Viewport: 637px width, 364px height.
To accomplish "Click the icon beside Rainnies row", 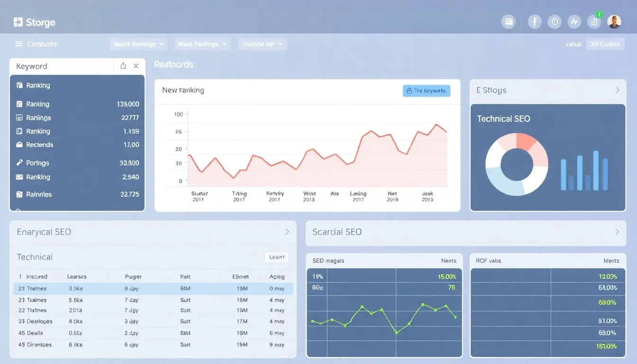I will click(19, 194).
